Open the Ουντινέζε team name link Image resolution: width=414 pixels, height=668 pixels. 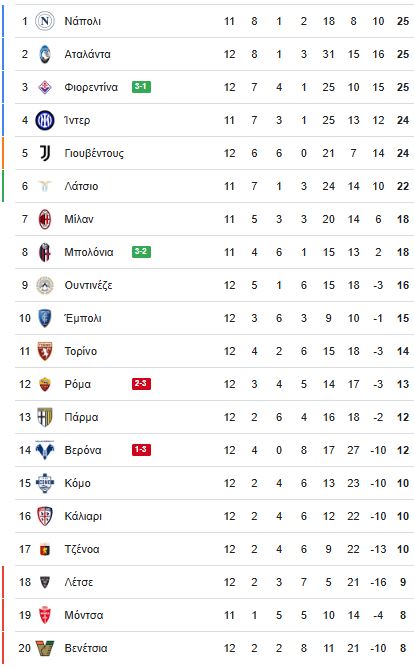coord(88,285)
